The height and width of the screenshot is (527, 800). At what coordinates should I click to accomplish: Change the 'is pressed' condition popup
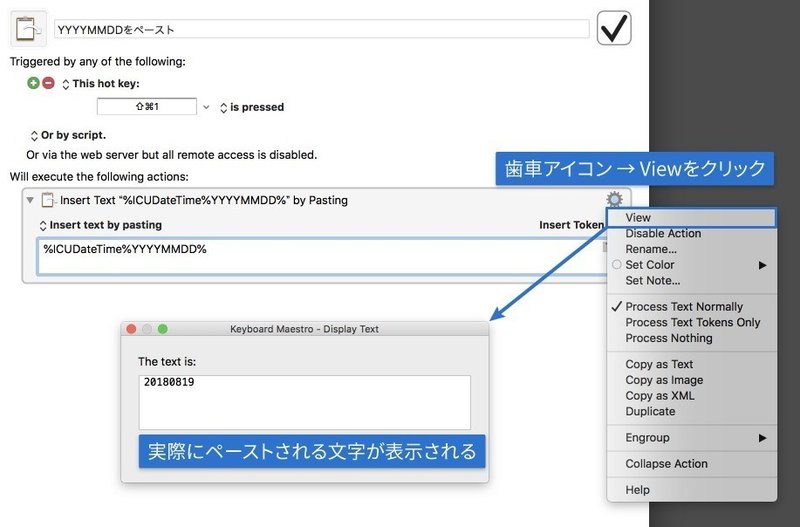point(252,107)
